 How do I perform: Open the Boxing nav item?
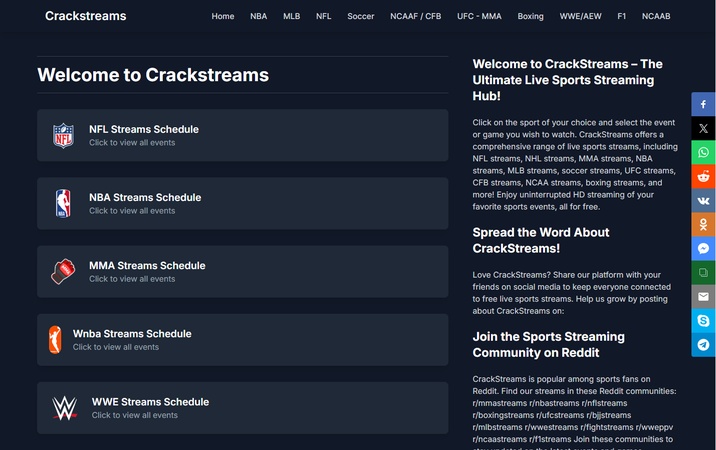click(530, 16)
